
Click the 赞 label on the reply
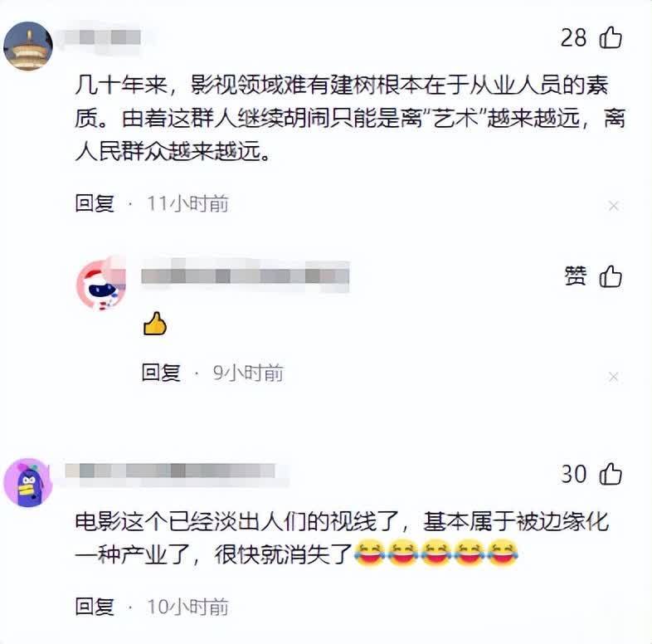point(576,276)
